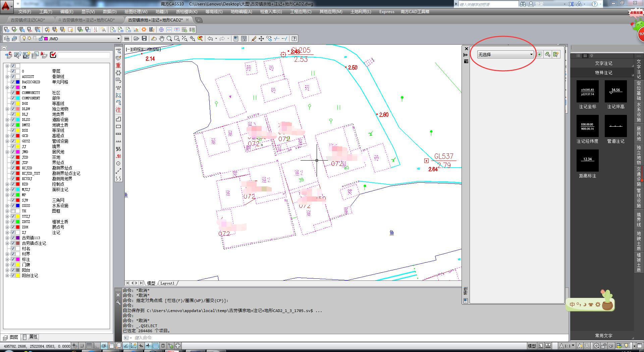The width and height of the screenshot is (644, 352).
Task: Toggle the DGX layer checkbox
Action: point(13,103)
